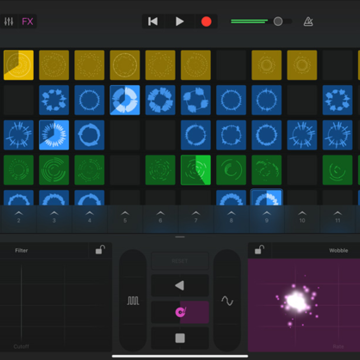Activate the Downsampler sine-wave button
This screenshot has height=360, width=360.
pyautogui.click(x=227, y=301)
